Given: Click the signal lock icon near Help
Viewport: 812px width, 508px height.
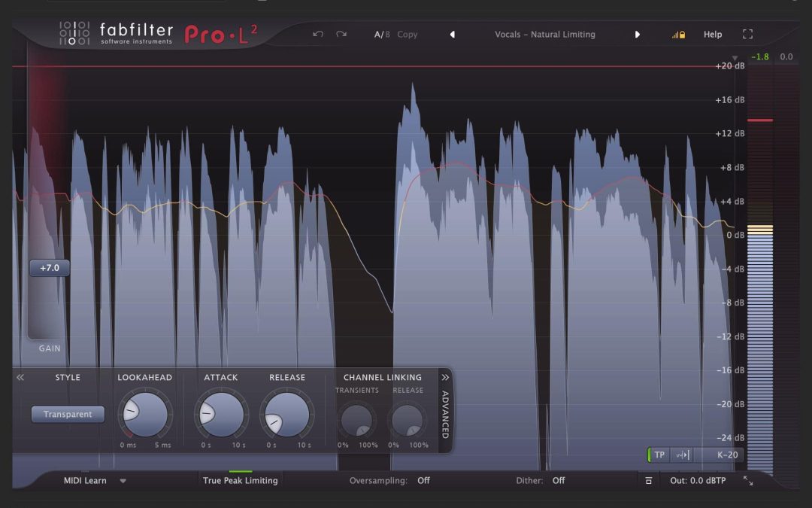Looking at the screenshot, I should click(678, 35).
